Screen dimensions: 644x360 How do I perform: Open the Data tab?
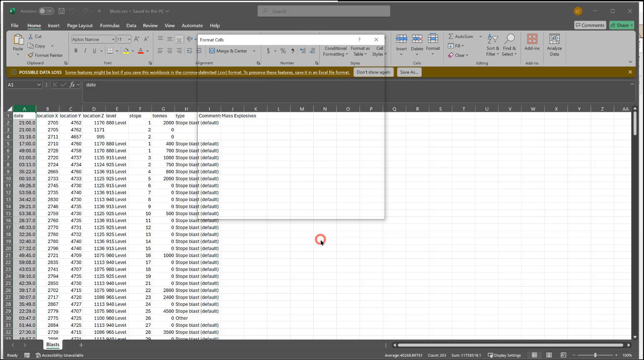click(x=131, y=25)
